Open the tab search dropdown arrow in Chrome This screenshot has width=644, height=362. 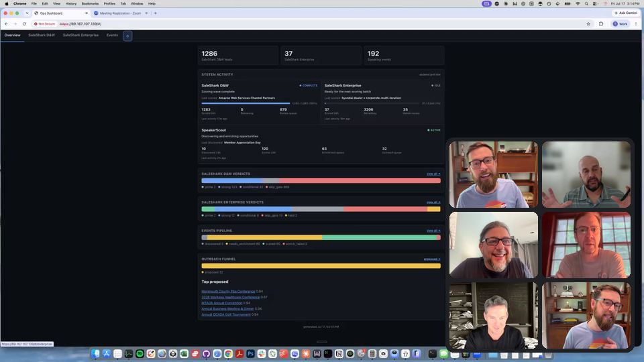point(27,13)
